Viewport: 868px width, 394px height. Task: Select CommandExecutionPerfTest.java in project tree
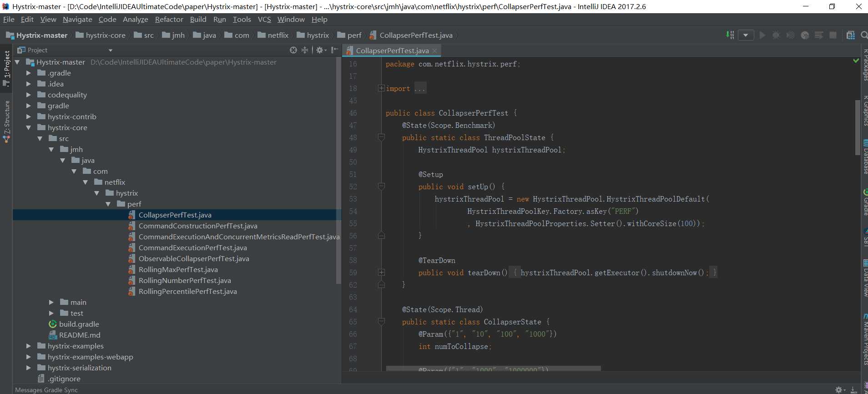pos(193,248)
